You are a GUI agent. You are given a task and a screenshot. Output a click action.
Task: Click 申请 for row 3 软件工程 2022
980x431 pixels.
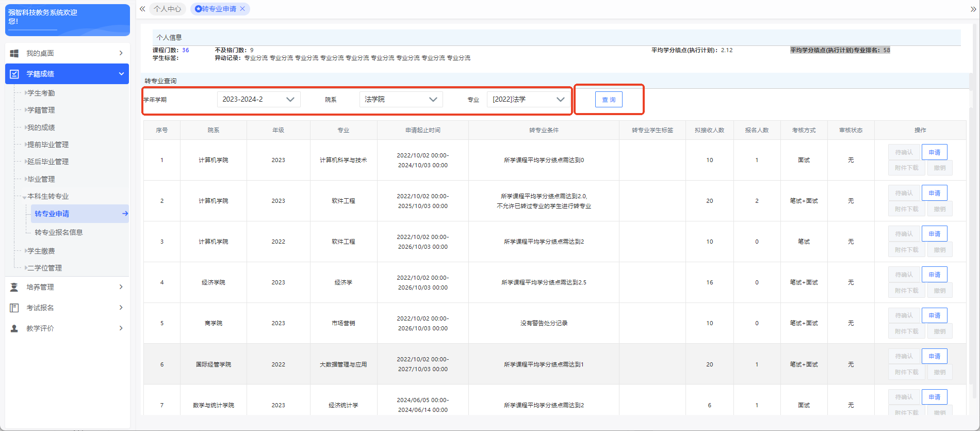(x=934, y=234)
